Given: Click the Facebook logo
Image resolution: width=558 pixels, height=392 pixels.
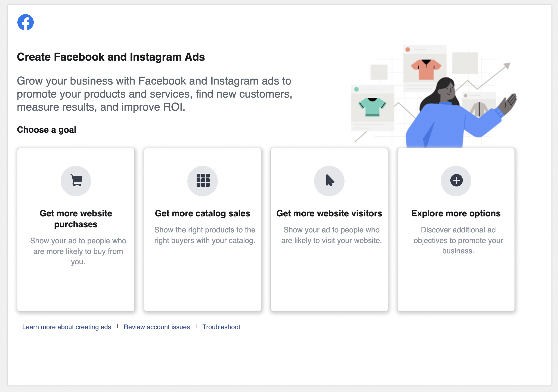Looking at the screenshot, I should click(x=25, y=22).
